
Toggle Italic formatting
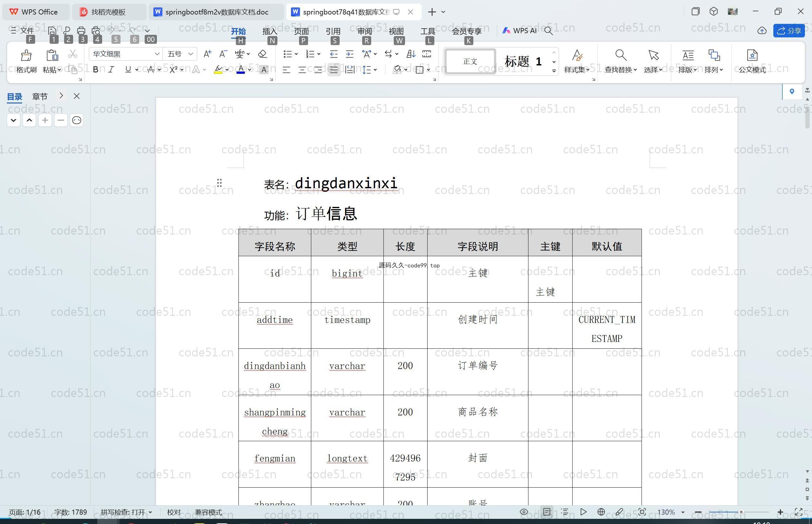click(111, 69)
